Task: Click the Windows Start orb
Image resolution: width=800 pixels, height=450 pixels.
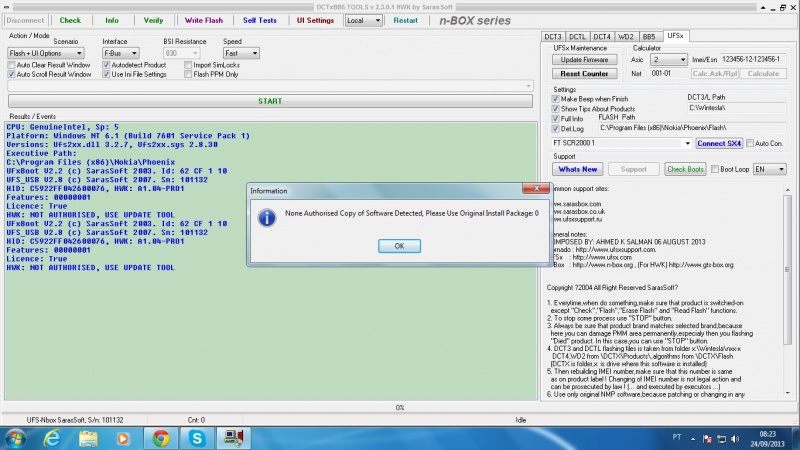Action: click(15, 438)
